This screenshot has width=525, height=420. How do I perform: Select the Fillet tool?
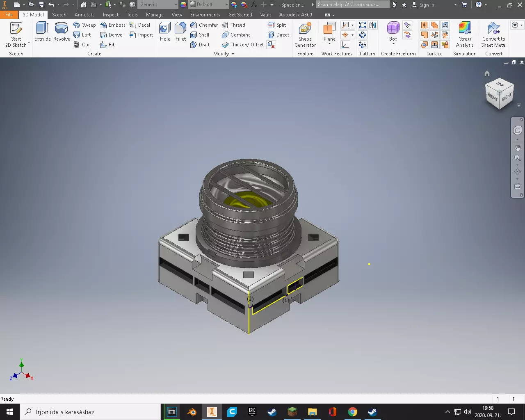pos(180,32)
